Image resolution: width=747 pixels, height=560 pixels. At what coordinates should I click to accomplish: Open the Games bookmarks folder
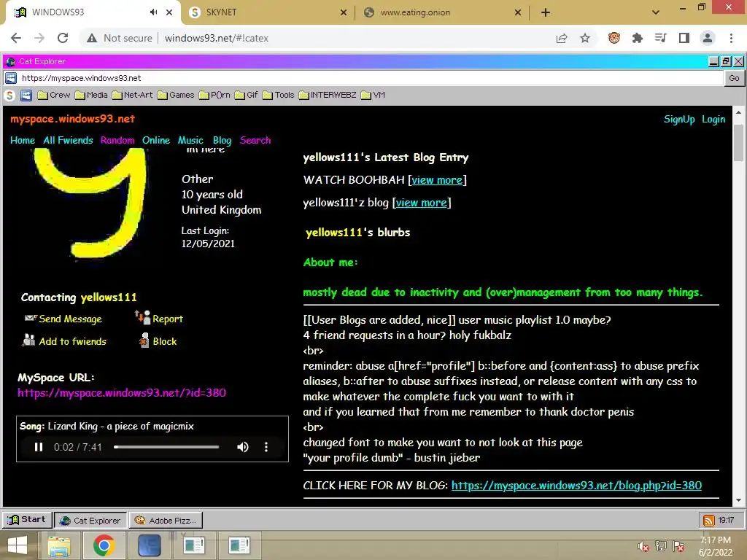(176, 96)
